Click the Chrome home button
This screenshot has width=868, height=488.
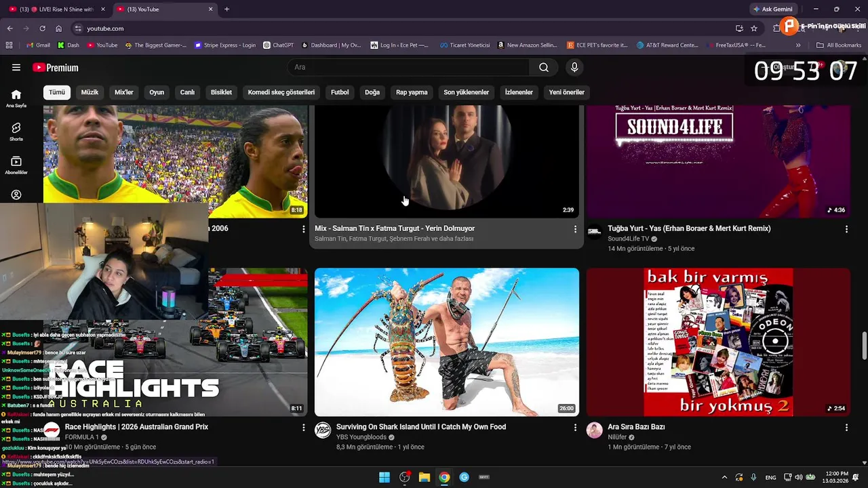tap(58, 28)
